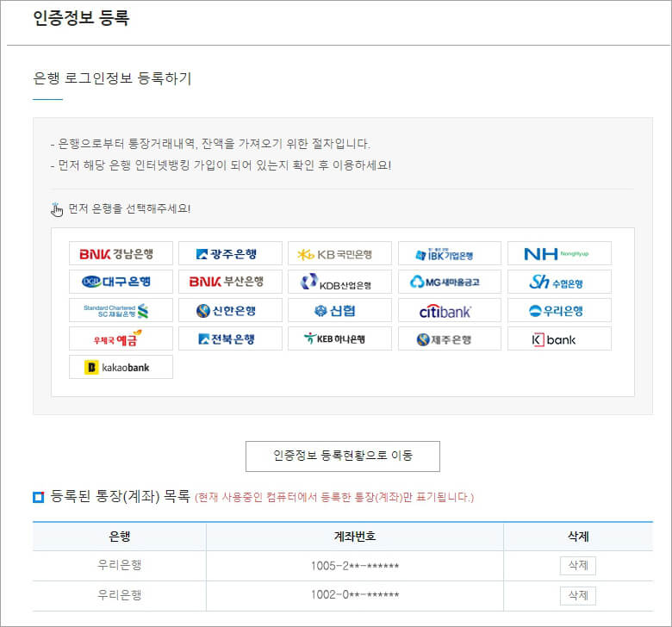
Task: Select Standard Chartered SC제일은행 logo
Action: pyautogui.click(x=121, y=310)
